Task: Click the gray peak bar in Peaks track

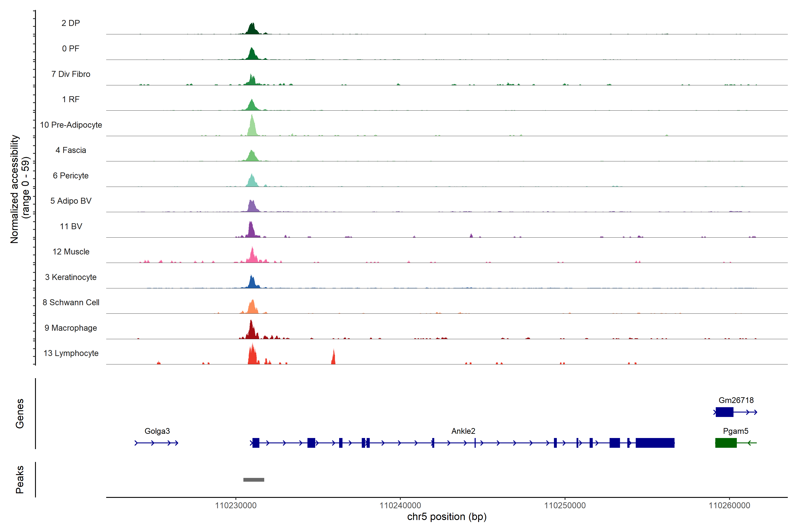Action: (253, 479)
